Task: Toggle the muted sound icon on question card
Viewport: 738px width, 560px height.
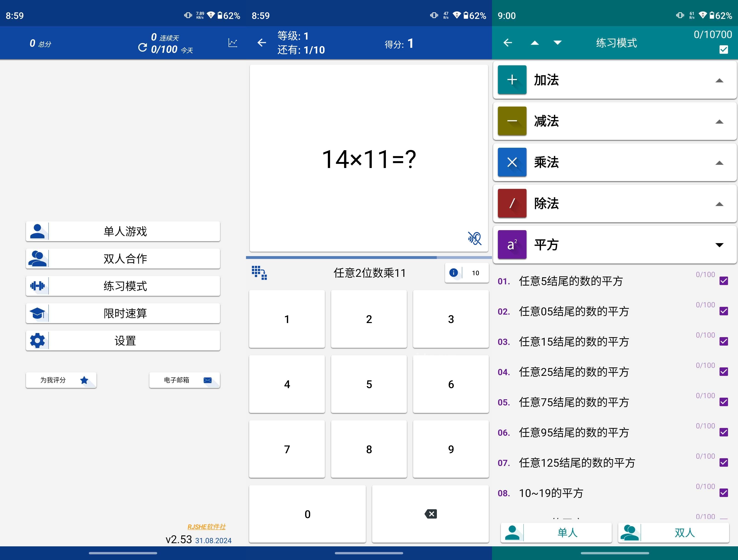Action: [x=474, y=238]
